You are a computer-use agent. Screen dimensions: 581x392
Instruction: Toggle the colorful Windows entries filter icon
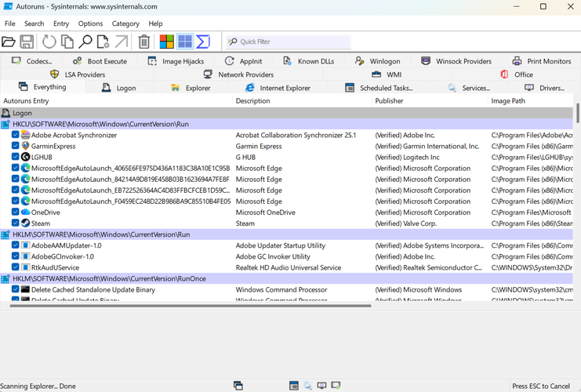point(166,42)
